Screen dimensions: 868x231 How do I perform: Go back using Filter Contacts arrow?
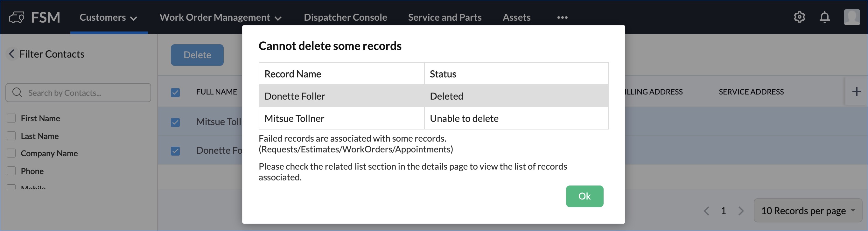tap(12, 54)
